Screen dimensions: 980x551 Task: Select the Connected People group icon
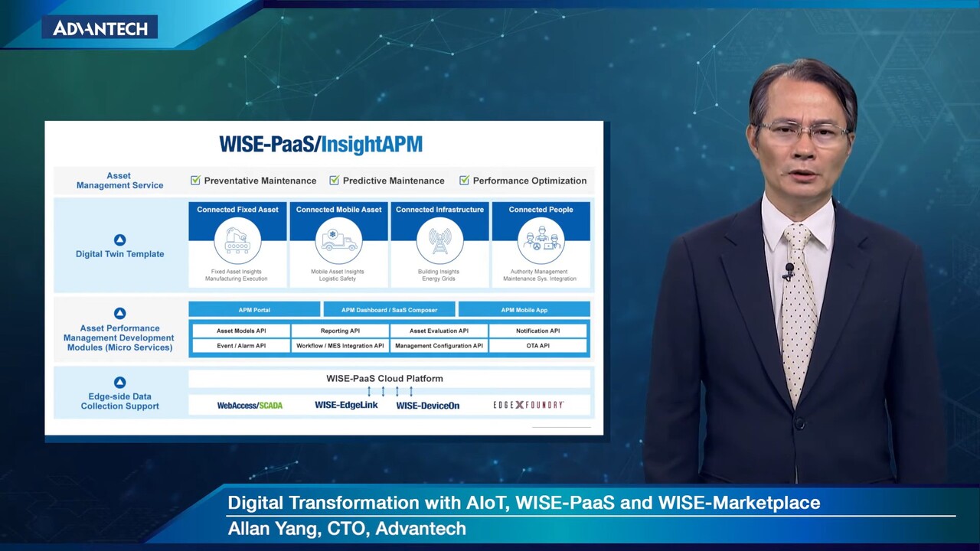click(541, 240)
